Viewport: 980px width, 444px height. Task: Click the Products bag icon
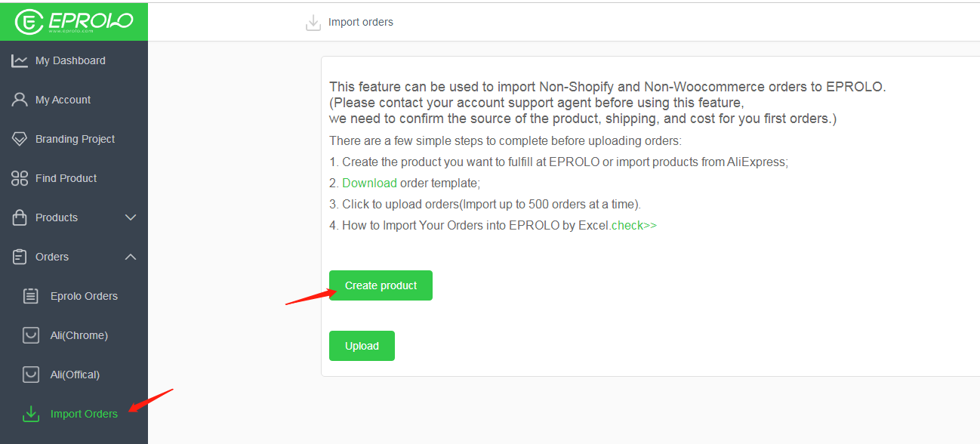(20, 217)
